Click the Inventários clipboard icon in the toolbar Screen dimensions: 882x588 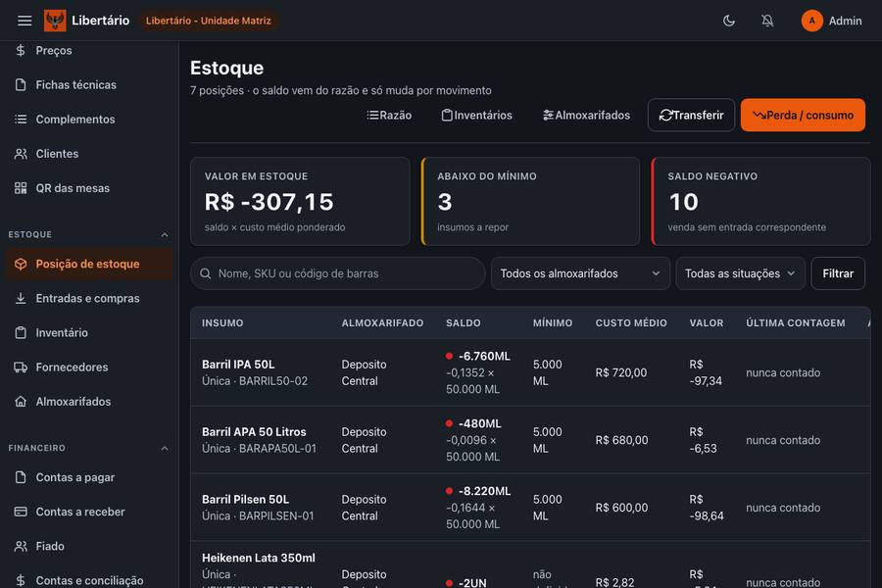click(447, 115)
